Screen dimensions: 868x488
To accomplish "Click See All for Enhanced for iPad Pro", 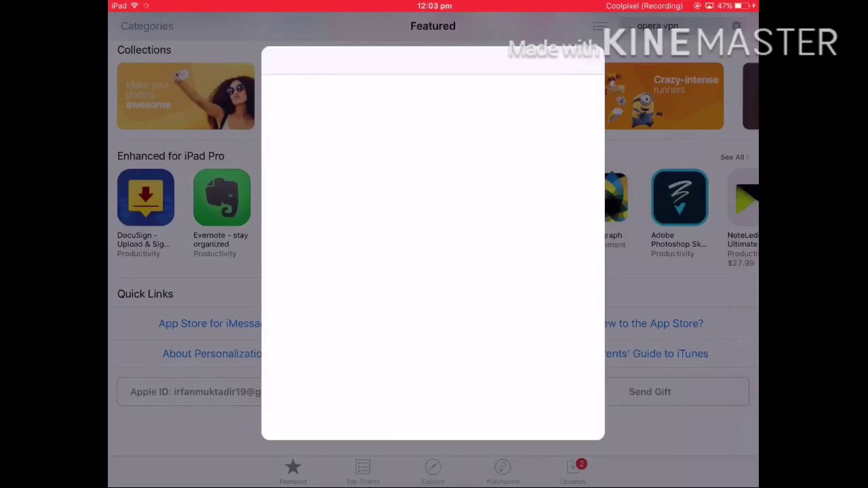I will [734, 157].
